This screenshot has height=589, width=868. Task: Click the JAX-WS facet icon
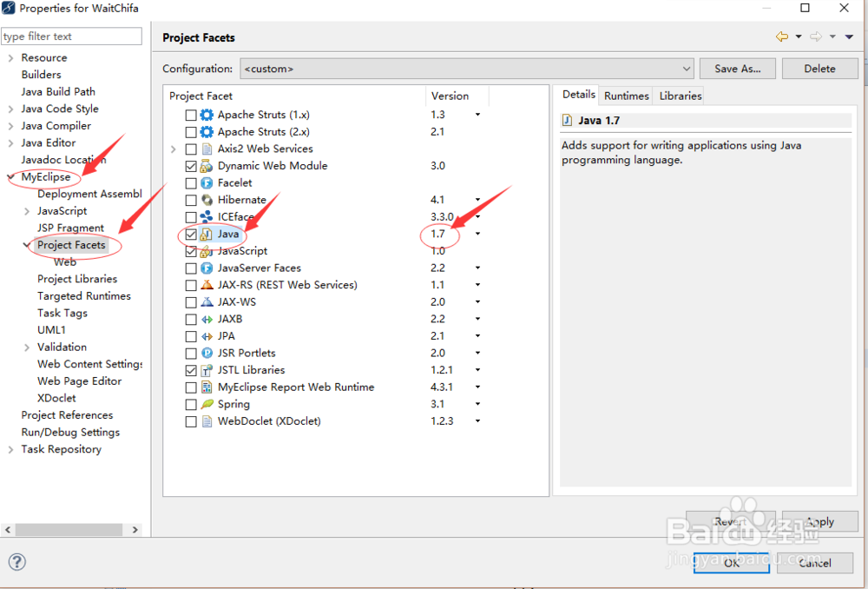click(207, 302)
